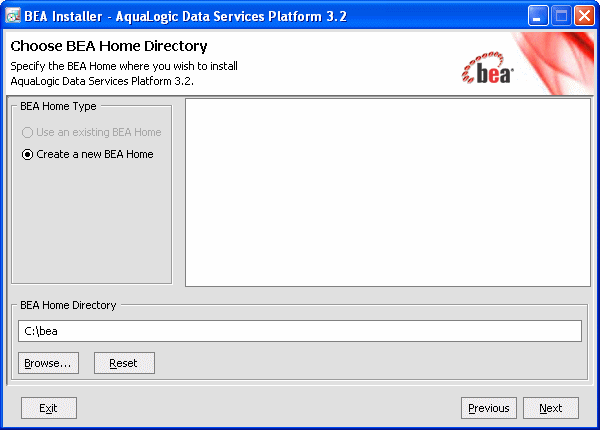Click the 'Choose BEA Home Directory' heading
The height and width of the screenshot is (430, 600).
point(109,46)
